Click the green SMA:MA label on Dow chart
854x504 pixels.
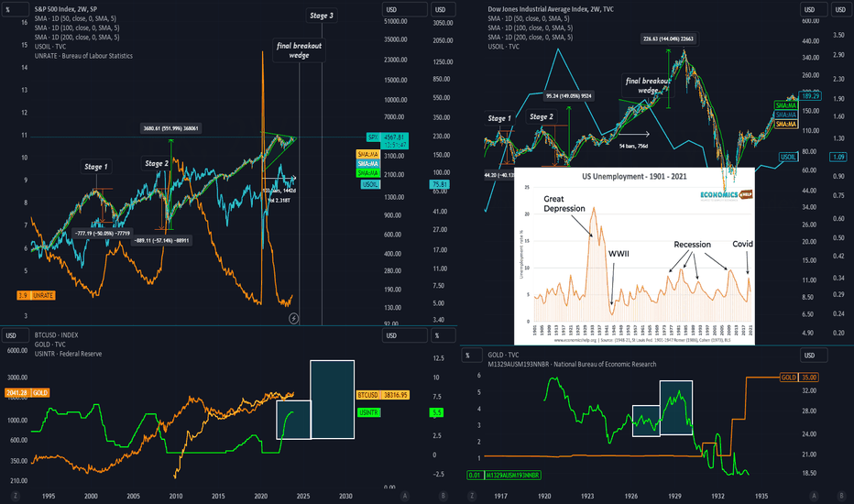pyautogui.click(x=785, y=105)
